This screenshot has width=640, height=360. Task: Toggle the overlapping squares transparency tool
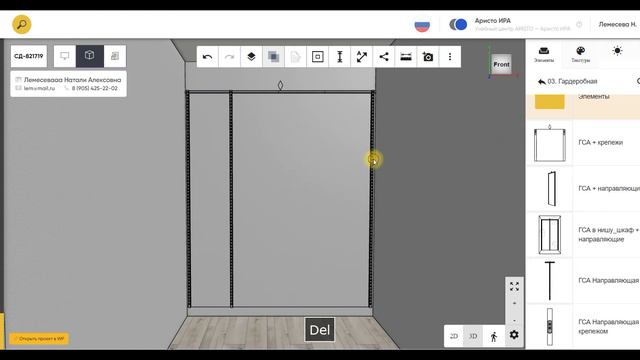(x=273, y=57)
